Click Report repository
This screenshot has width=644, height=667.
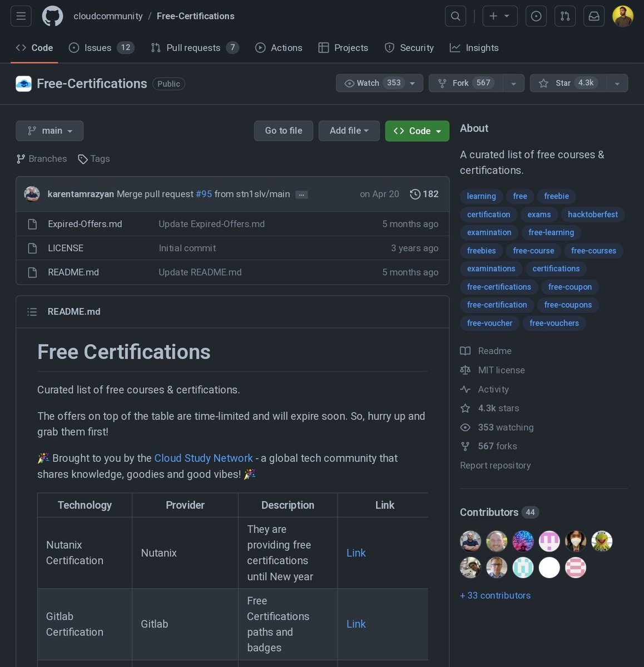[x=496, y=465]
